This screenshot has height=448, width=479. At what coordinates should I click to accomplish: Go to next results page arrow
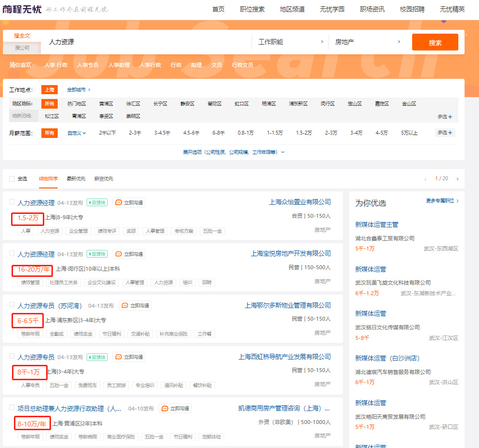click(457, 179)
